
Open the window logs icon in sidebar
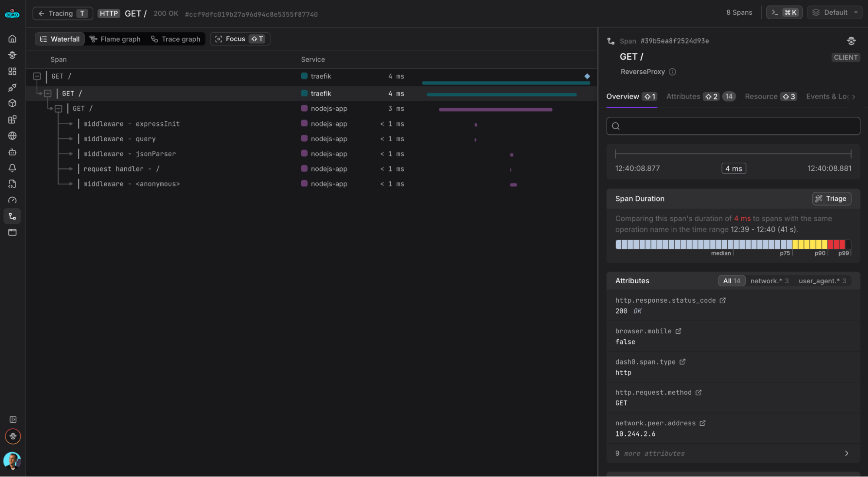pos(12,232)
